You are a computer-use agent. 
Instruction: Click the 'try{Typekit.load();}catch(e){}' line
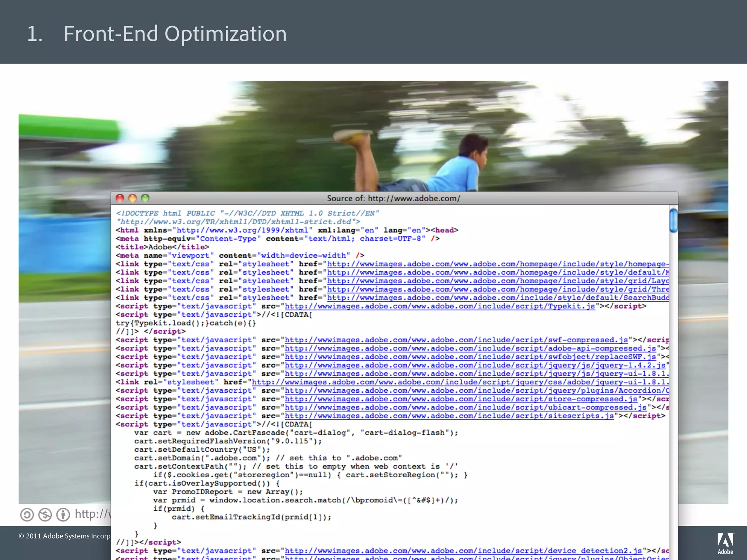(x=186, y=323)
